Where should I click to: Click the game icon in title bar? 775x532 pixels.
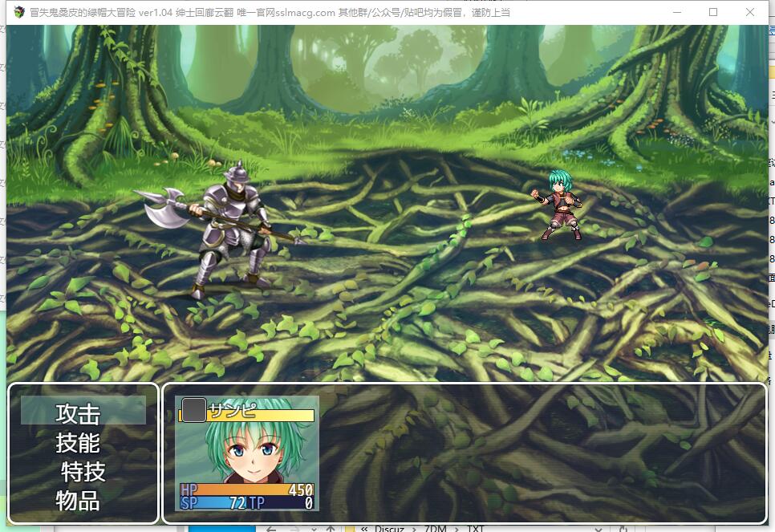[18, 12]
